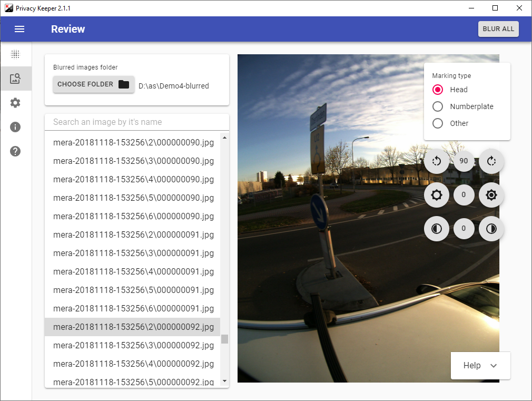Select mera-20181118-153256\5\000000090.jpg
Image resolution: width=532 pixels, height=401 pixels.
[133, 198]
